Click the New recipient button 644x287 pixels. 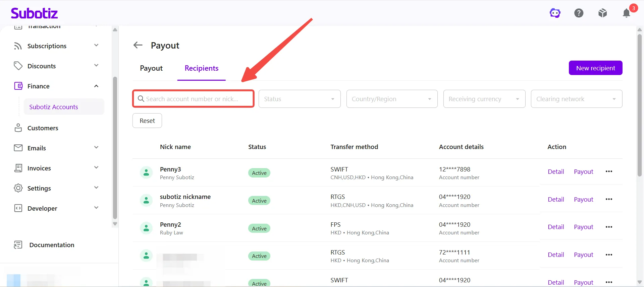[x=596, y=68]
